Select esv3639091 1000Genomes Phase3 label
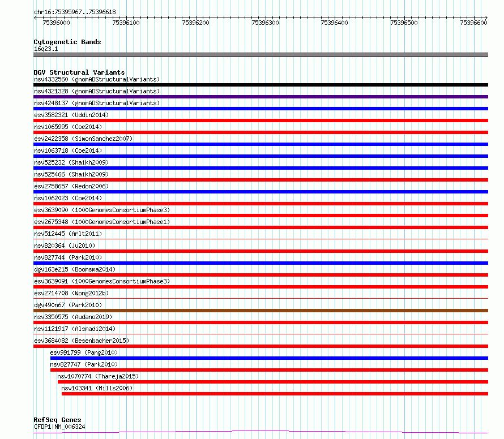Viewport: 504px width, 439px height. pos(102,281)
